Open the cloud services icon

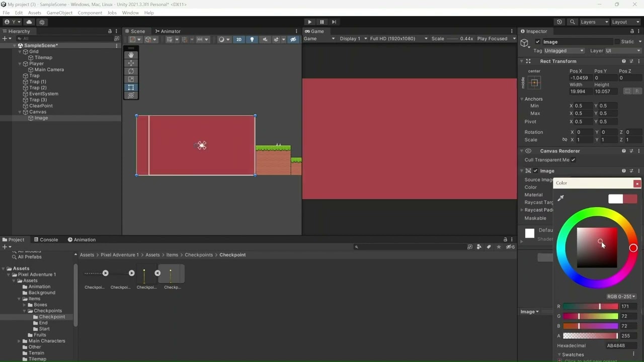tap(29, 22)
